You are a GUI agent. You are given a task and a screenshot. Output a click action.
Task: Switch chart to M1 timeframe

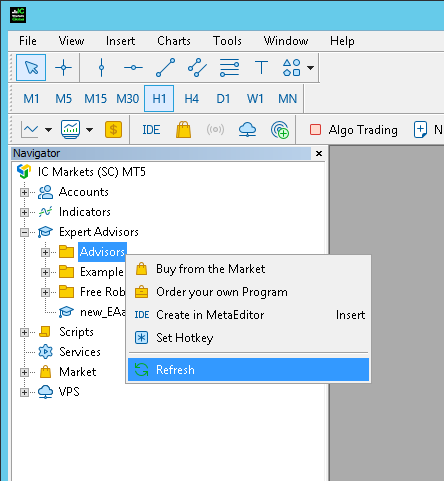tap(31, 99)
